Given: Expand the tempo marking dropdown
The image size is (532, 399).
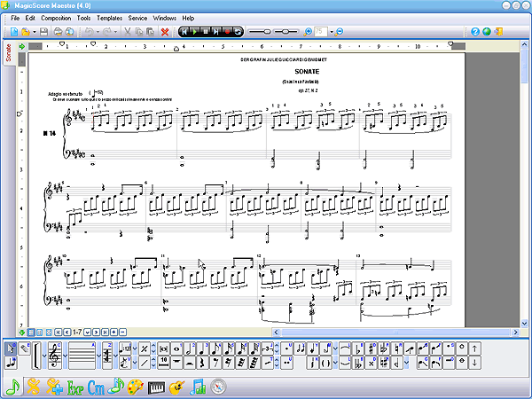Looking at the screenshot, I should [135, 348].
